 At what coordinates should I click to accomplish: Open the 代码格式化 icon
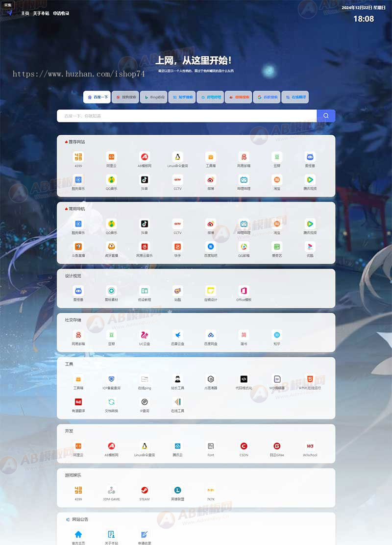[244, 379]
